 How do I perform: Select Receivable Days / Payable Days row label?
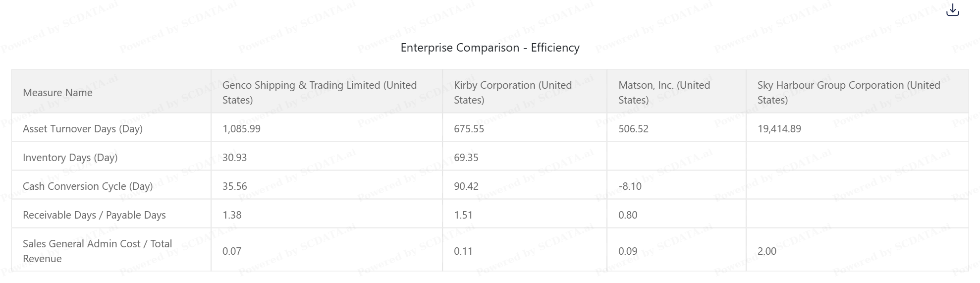[x=94, y=215]
